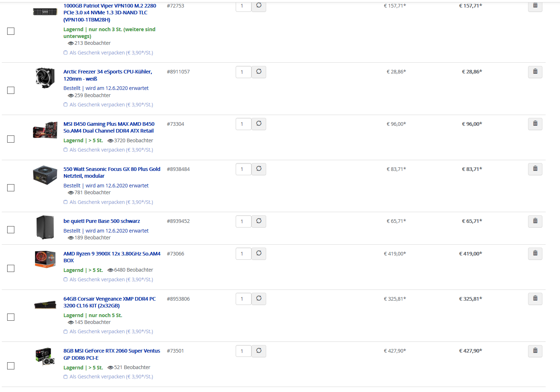Remove MSI GeForce RTX 2060 Super
Image resolution: width=560 pixels, height=392 pixels.
535,351
